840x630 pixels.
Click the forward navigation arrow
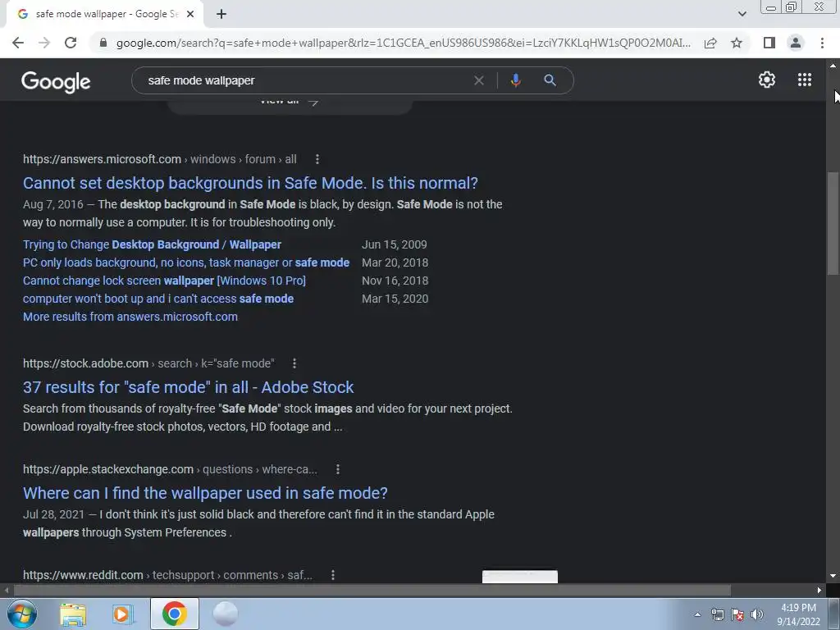[44, 43]
